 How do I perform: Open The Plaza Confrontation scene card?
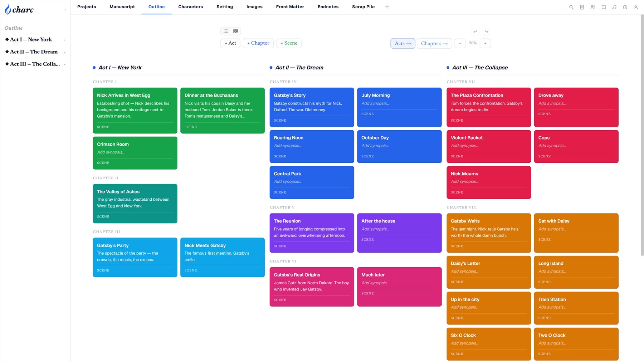coord(489,107)
